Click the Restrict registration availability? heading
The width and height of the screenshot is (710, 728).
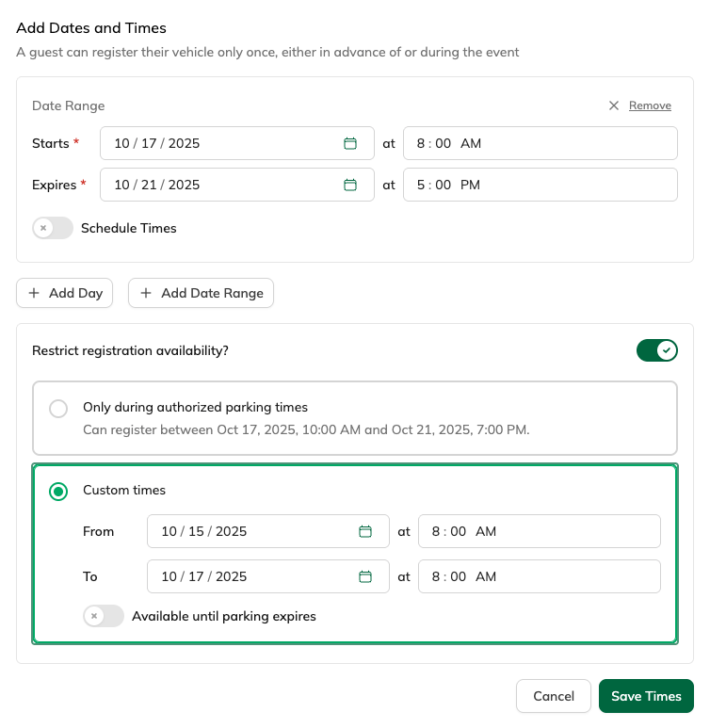pyautogui.click(x=130, y=350)
